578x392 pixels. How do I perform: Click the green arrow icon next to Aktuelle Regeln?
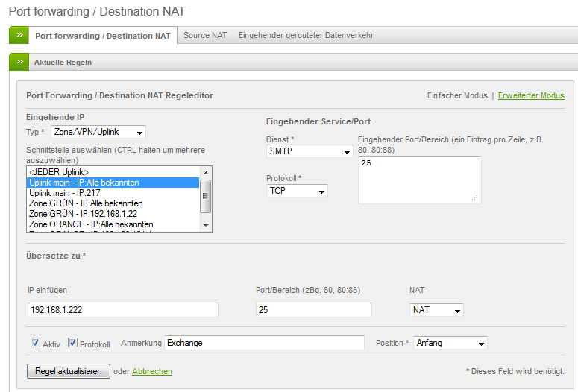(19, 63)
